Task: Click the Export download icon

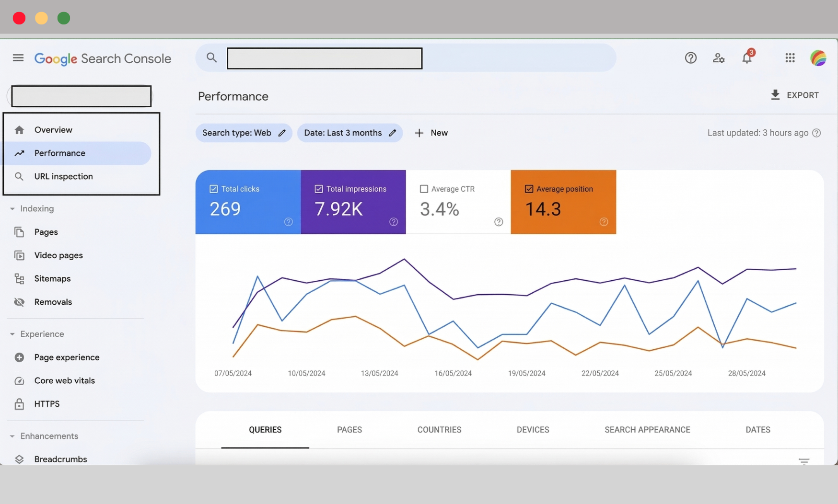Action: pos(775,95)
